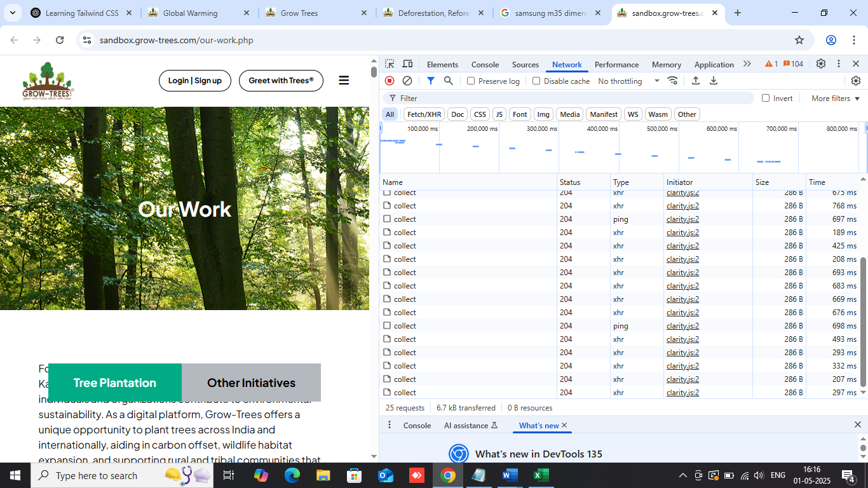This screenshot has width=868, height=488.
Task: Tick the Invert filter checkbox
Action: click(766, 98)
